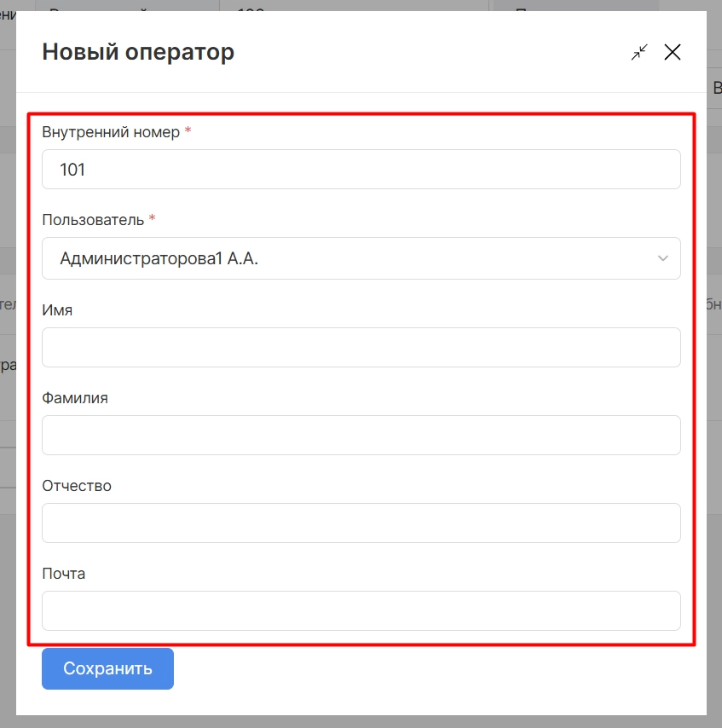Click into the "Почта" email field
Screen dimensions: 722x728
(x=361, y=610)
